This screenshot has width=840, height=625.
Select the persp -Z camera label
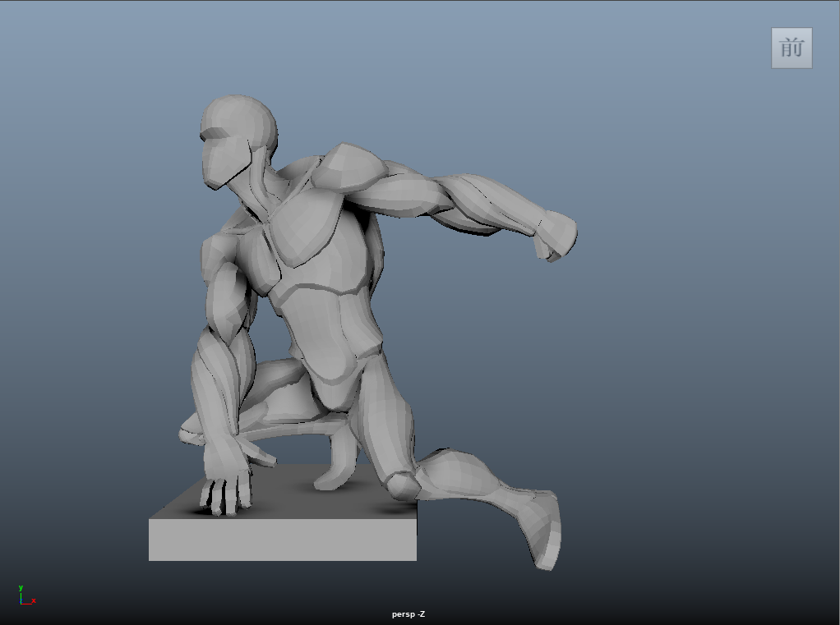(x=408, y=614)
